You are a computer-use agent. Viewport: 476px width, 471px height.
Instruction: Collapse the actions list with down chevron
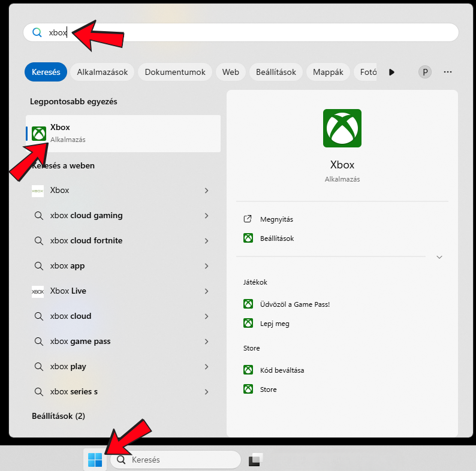(439, 257)
